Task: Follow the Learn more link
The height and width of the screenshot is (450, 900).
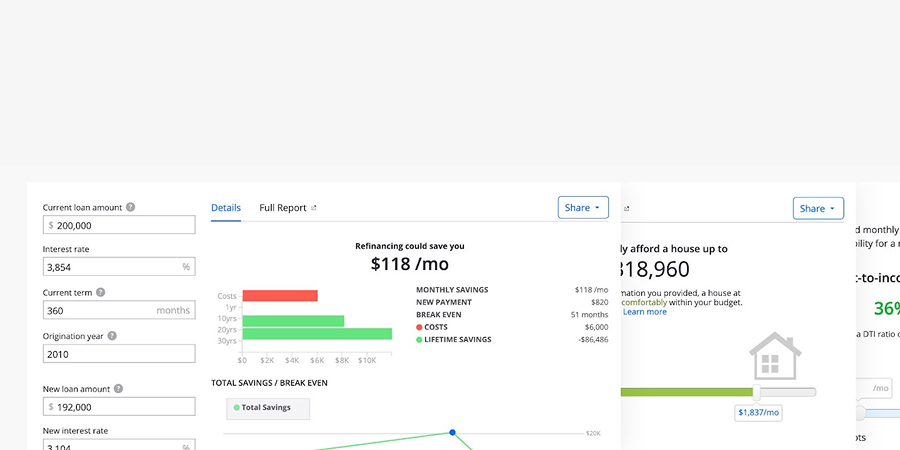Action: tap(645, 312)
